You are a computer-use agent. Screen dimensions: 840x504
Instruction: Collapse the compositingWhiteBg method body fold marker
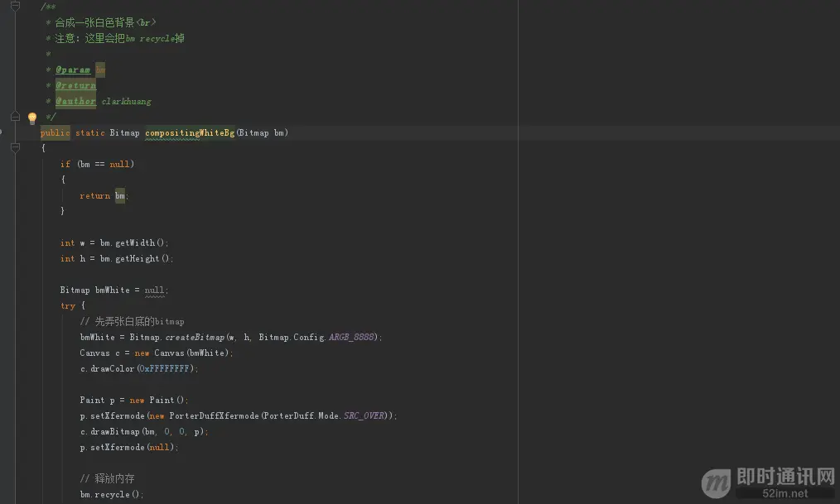tap(15, 147)
